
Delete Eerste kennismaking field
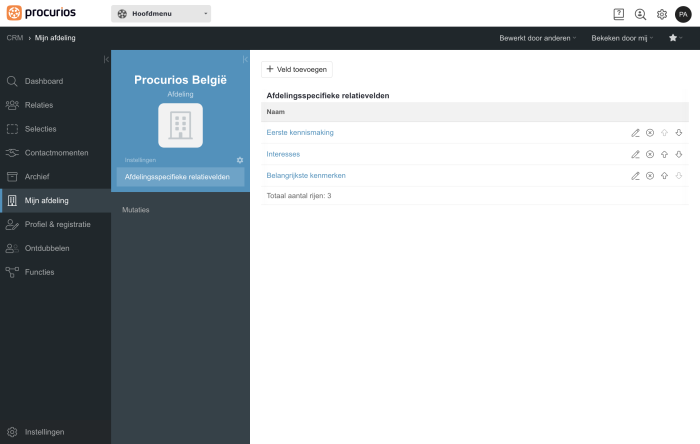coord(650,133)
